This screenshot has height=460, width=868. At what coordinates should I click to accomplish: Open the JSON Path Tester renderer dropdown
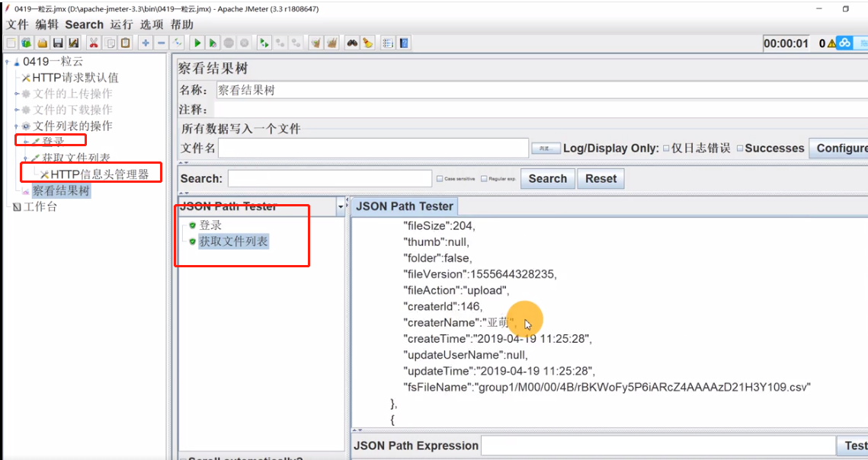341,207
